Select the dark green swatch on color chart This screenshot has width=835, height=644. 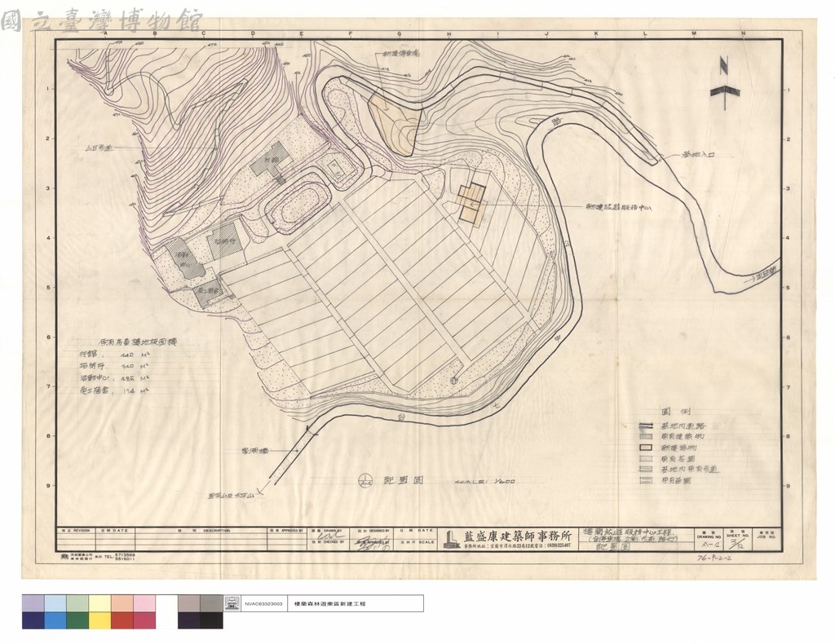click(x=77, y=620)
